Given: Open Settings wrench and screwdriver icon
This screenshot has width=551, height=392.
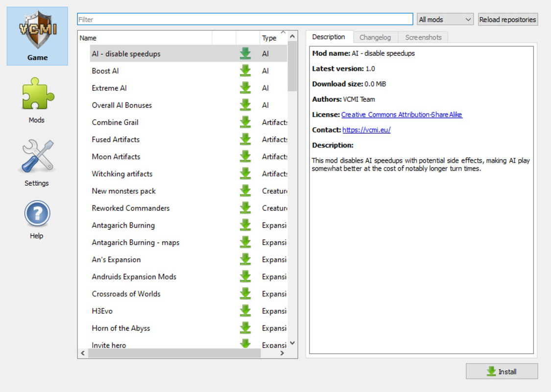Looking at the screenshot, I should (37, 163).
